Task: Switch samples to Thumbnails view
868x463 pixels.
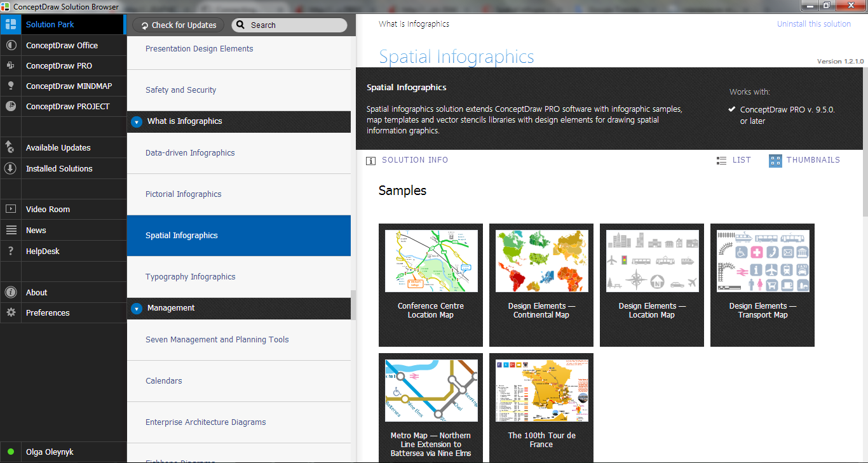Action: [804, 161]
